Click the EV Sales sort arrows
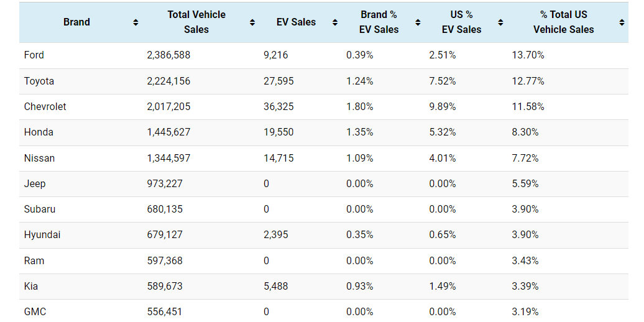This screenshot has height=322, width=644. (x=335, y=22)
